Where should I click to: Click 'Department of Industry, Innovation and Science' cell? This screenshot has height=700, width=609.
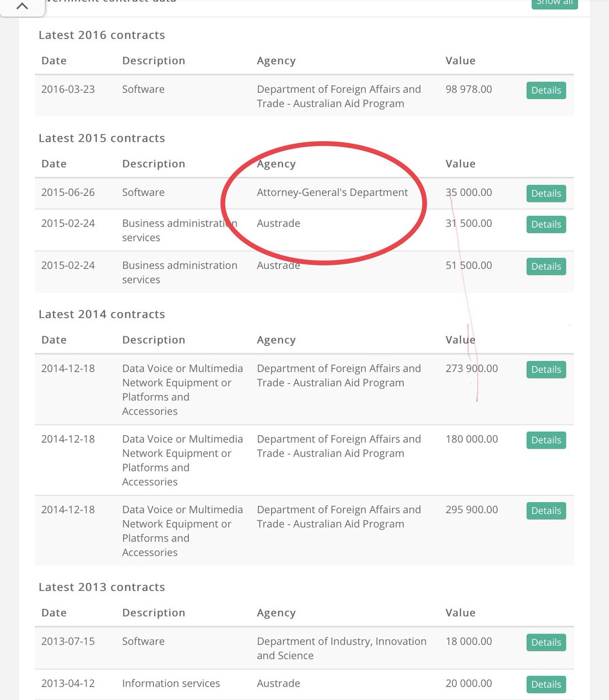point(342,648)
